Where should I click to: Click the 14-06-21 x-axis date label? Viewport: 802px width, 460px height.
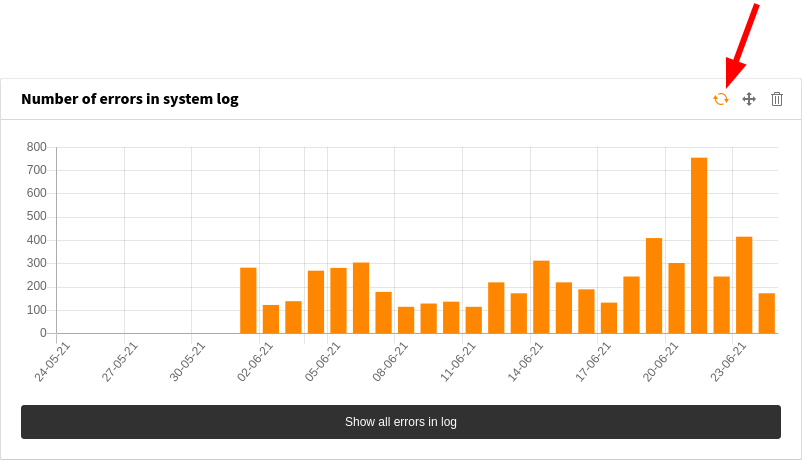526,361
